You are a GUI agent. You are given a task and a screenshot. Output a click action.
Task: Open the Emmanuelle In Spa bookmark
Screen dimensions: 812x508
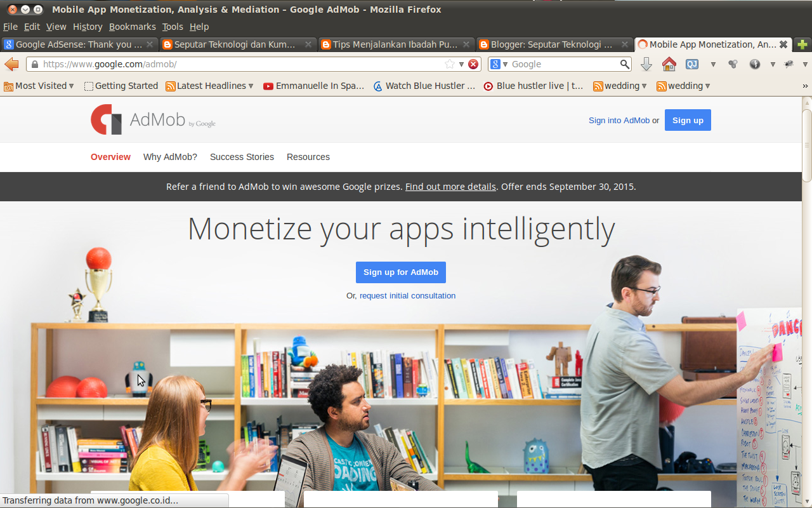(x=313, y=86)
